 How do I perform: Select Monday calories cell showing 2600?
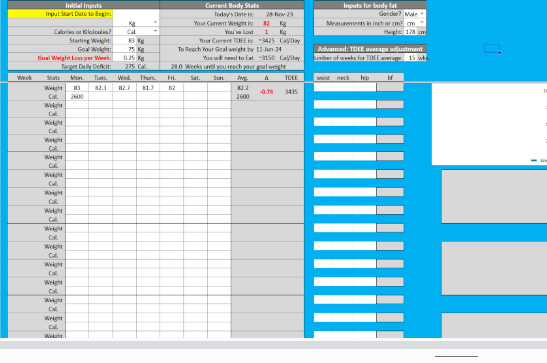[x=77, y=97]
